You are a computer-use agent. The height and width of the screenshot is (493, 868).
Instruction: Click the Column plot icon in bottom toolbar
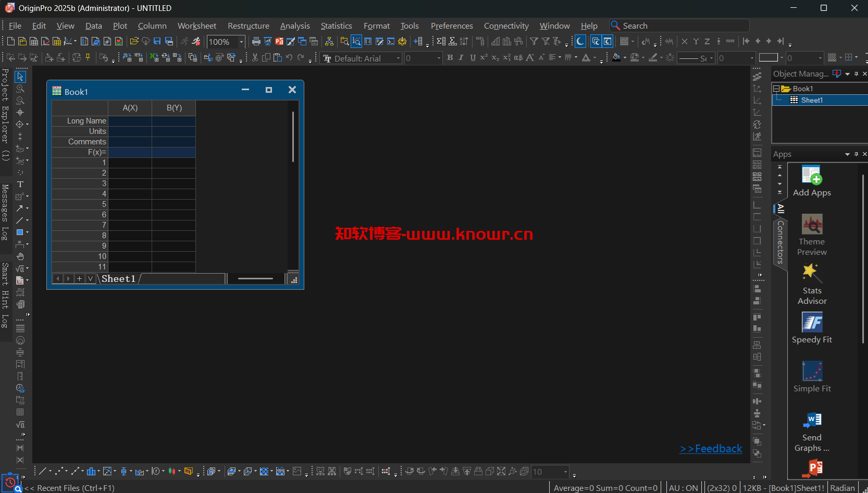click(91, 471)
